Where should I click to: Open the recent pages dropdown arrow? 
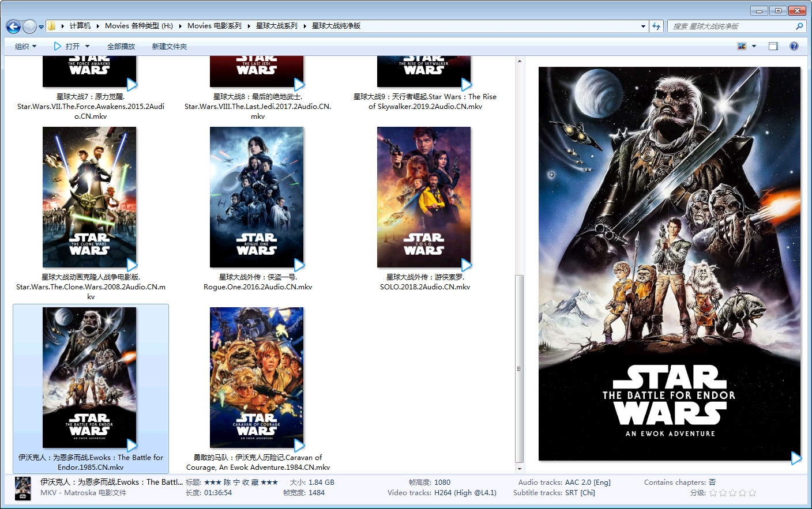coord(41,27)
